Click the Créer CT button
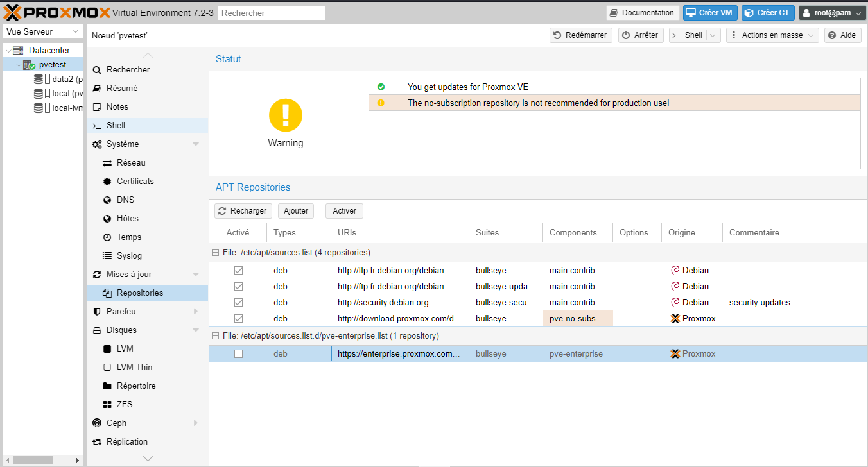Image resolution: width=868 pixels, height=467 pixels. click(768, 13)
